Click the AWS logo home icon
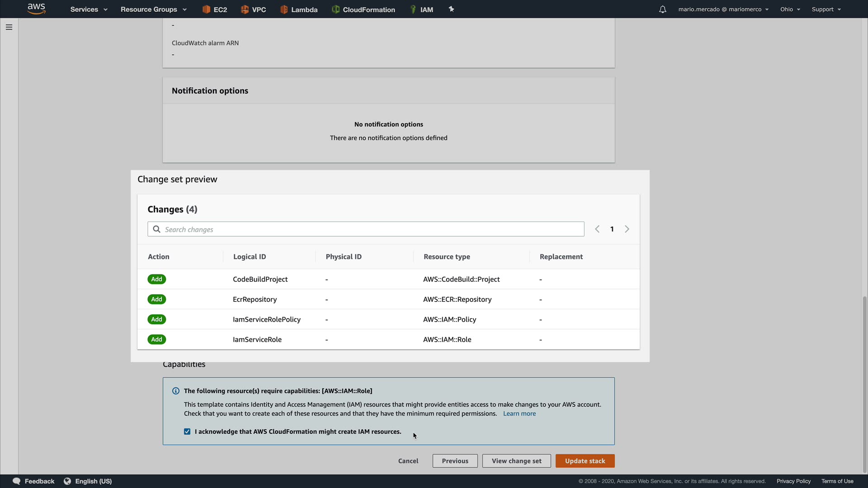The image size is (868, 488). (36, 9)
